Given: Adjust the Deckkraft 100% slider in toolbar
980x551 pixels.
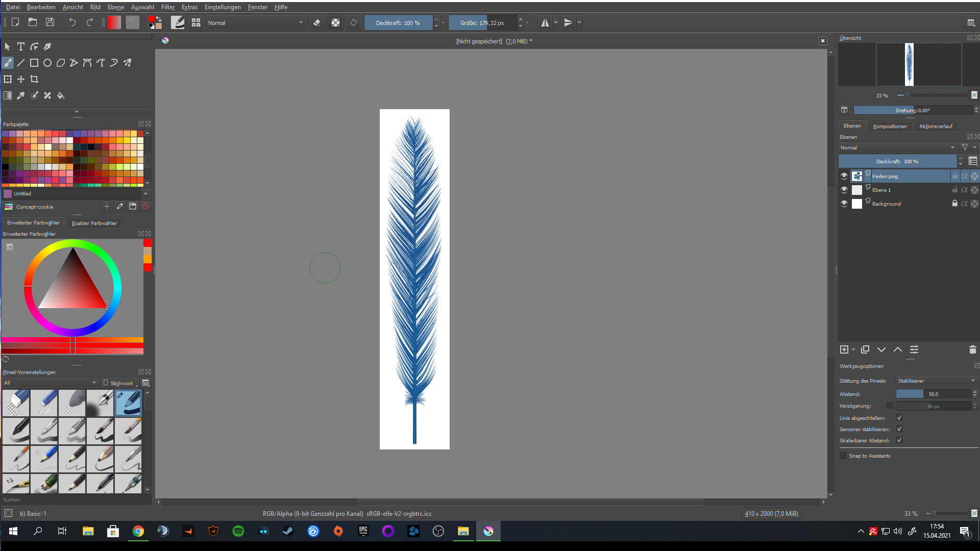Looking at the screenshot, I should tap(398, 22).
